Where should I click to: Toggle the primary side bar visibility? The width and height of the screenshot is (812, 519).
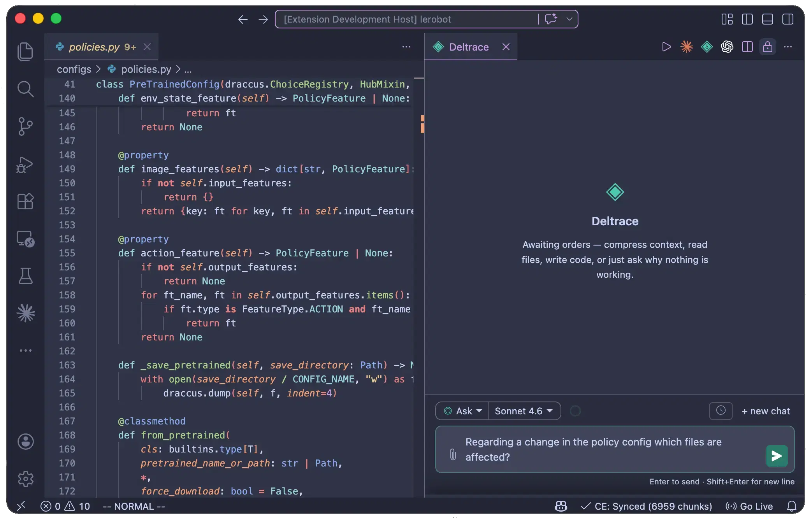pyautogui.click(x=747, y=19)
